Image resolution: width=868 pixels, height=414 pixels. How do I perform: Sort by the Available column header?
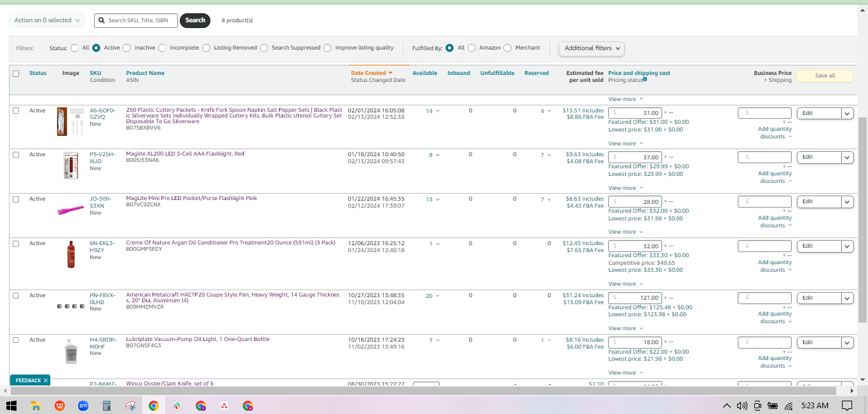tap(424, 73)
